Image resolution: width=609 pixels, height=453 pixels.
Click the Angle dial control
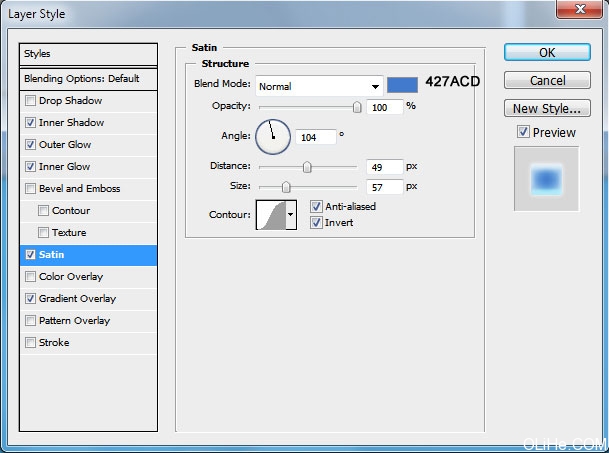[x=273, y=136]
